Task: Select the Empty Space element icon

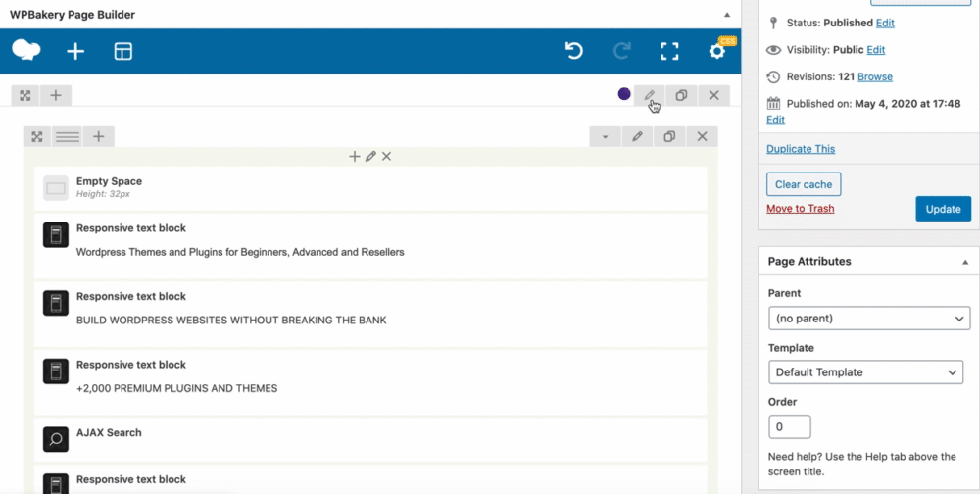Action: coord(56,188)
